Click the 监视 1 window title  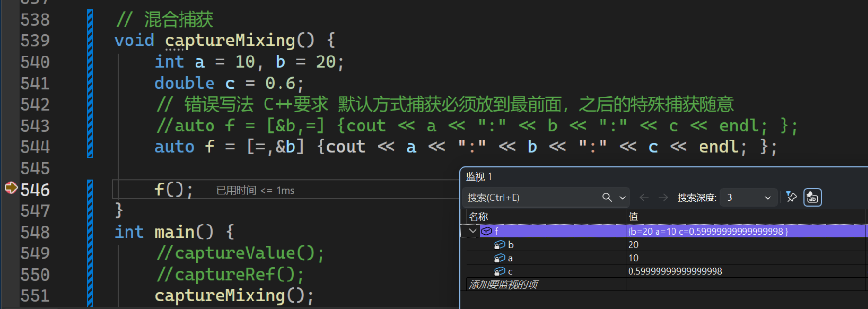point(479,177)
